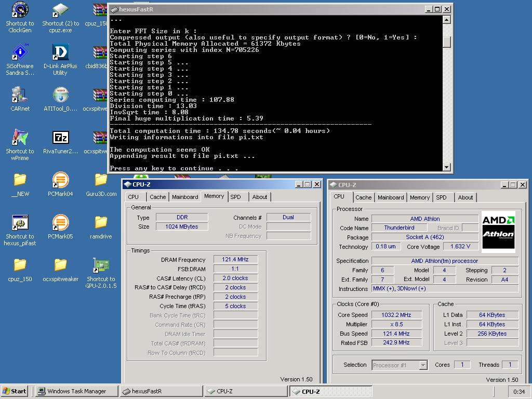This screenshot has height=399, width=532.
Task: Click Memory CPU-Z window title icon
Action: pos(128,184)
